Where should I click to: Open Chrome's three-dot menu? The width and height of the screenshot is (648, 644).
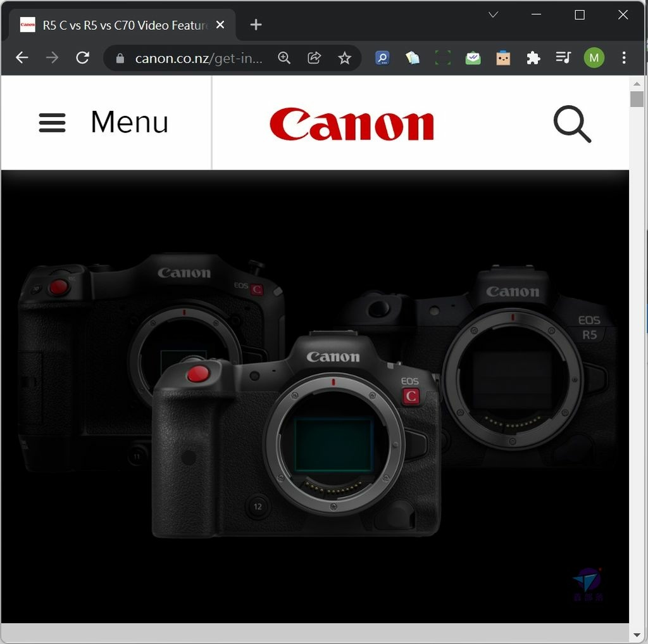[x=623, y=58]
